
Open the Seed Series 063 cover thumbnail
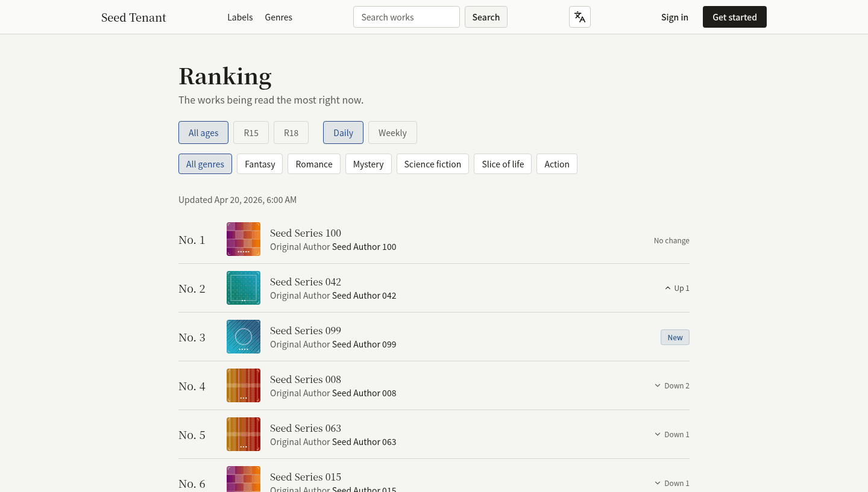244,434
